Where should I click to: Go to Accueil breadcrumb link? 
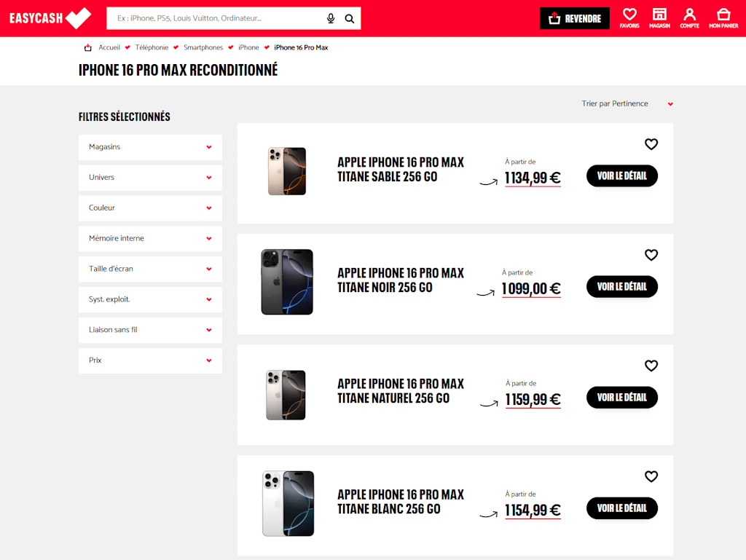109,47
